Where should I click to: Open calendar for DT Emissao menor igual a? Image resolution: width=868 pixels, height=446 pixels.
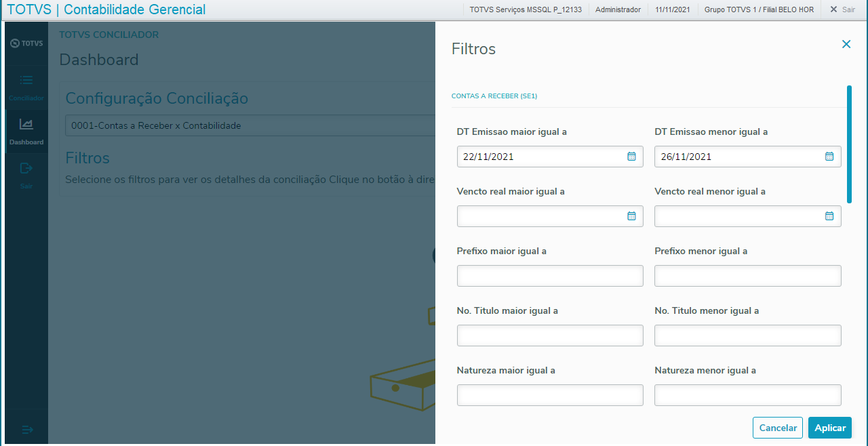pos(829,157)
